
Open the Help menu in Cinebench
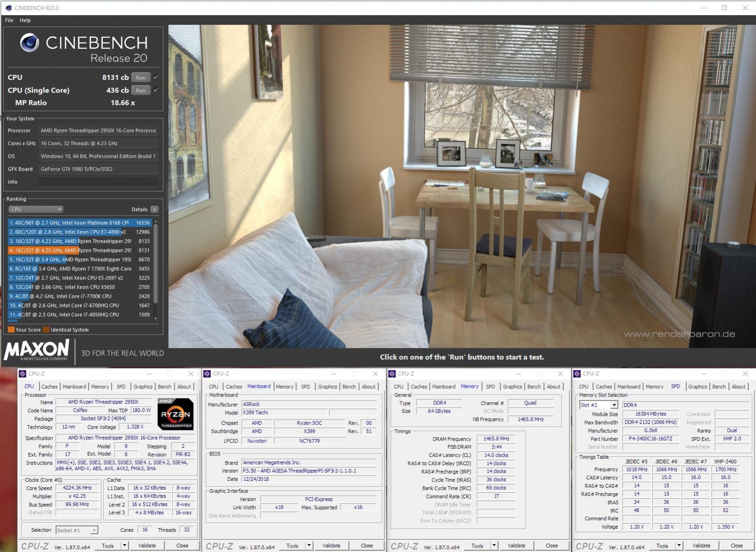(25, 20)
